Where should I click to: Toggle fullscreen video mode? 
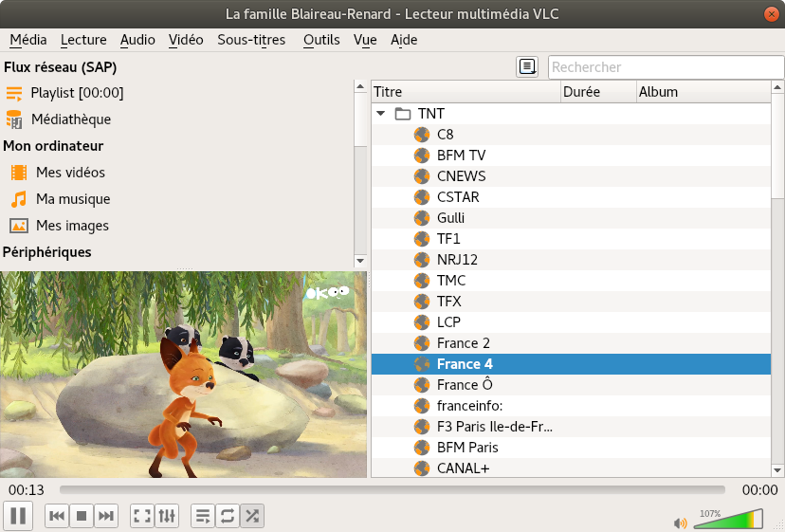[x=142, y=516]
